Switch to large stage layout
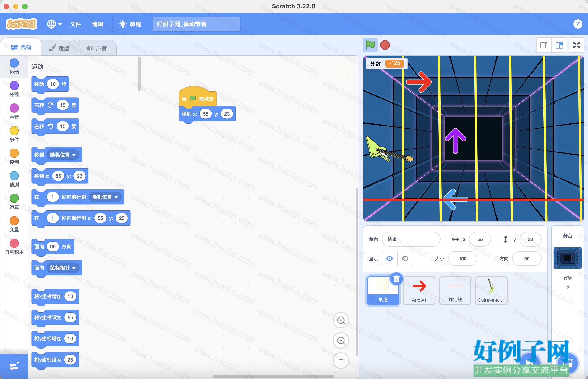The width and height of the screenshot is (588, 379). (559, 45)
